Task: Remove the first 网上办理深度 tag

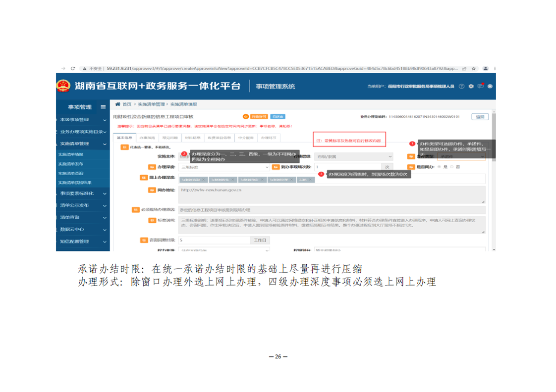Action: point(204,180)
